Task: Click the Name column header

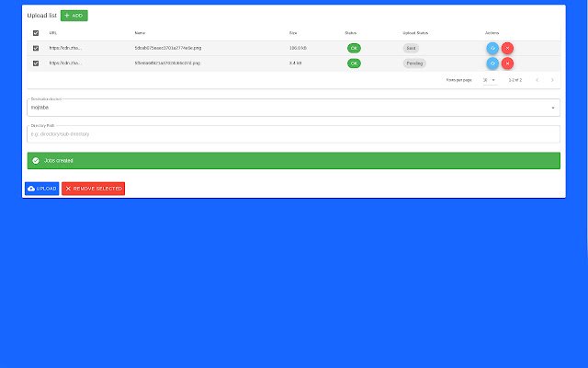Action: 140,33
